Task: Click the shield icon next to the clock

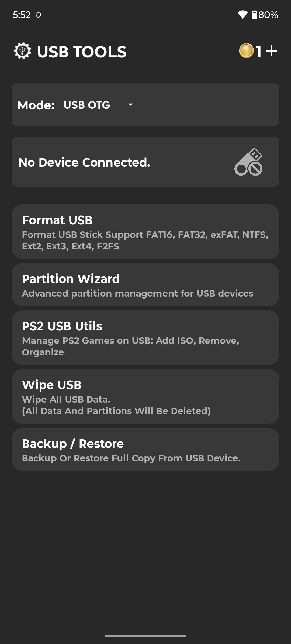Action: click(38, 15)
